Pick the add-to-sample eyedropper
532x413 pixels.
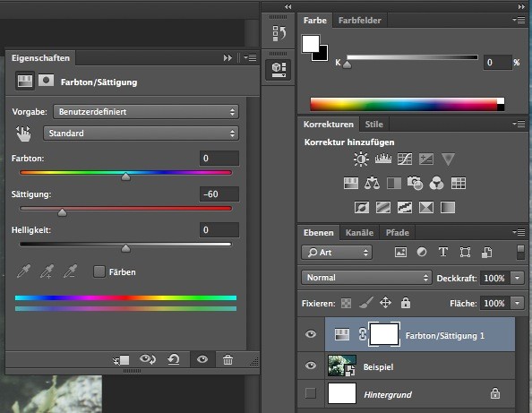point(47,271)
